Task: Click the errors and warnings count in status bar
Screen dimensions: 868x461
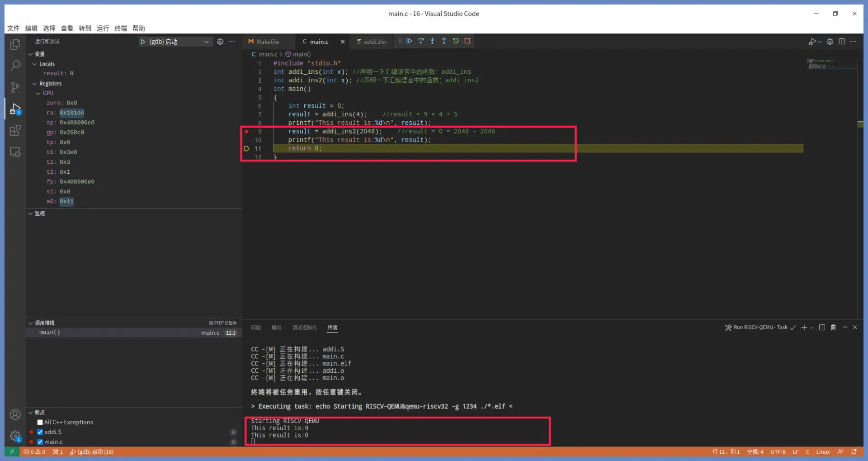Action: coord(34,451)
